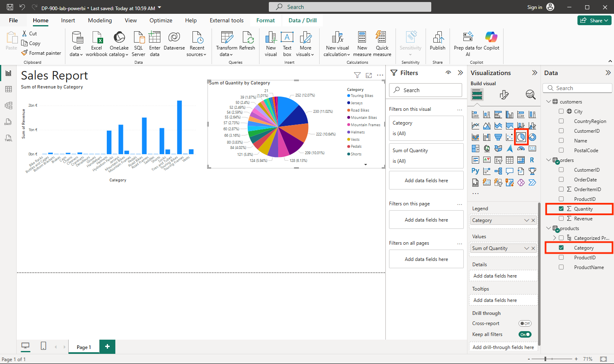Check the Revenue field checkbox
Image resolution: width=614 pixels, height=364 pixels.
point(561,218)
